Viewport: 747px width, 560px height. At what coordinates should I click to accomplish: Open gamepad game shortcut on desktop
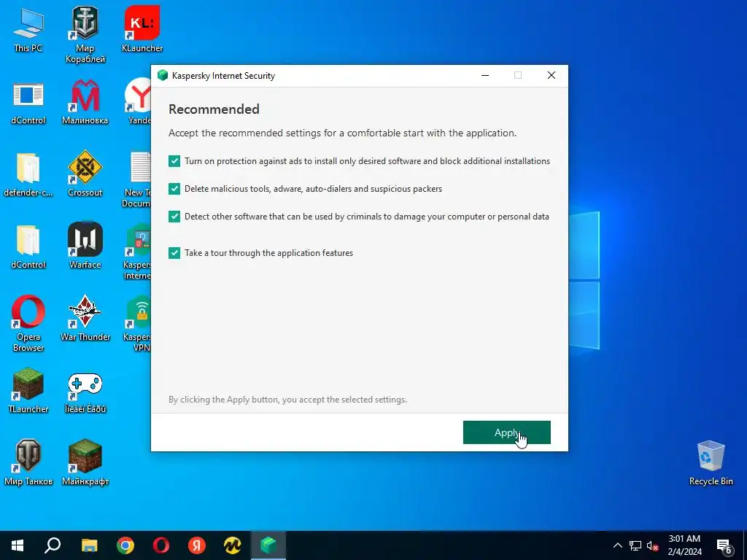coord(85,392)
